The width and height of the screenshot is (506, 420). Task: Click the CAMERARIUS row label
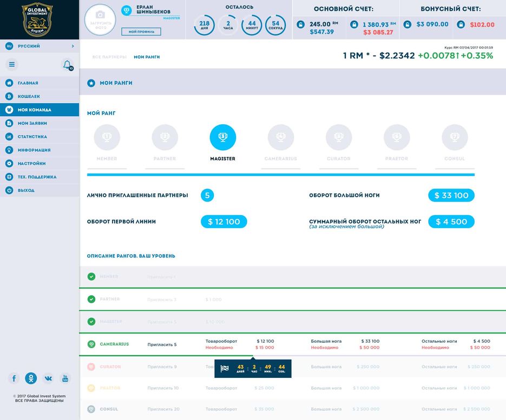tap(114, 344)
